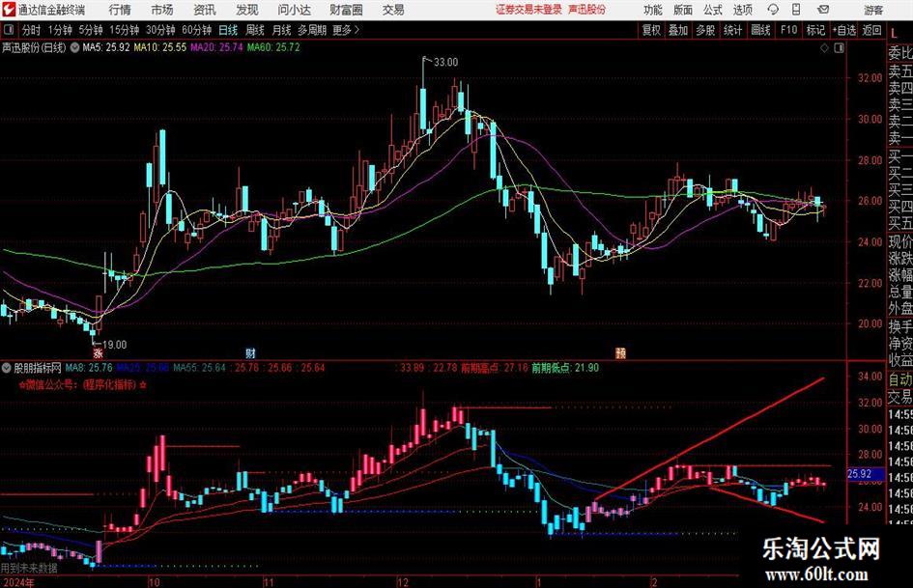Click the 2024年 label on time axis
This screenshot has height=588, width=913.
coord(18,582)
